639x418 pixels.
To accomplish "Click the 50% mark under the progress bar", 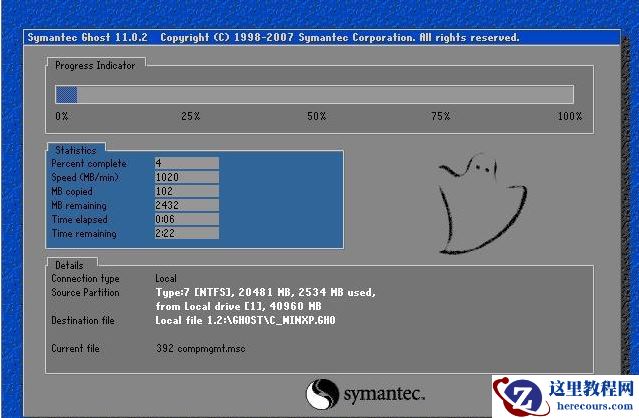I will (x=317, y=116).
